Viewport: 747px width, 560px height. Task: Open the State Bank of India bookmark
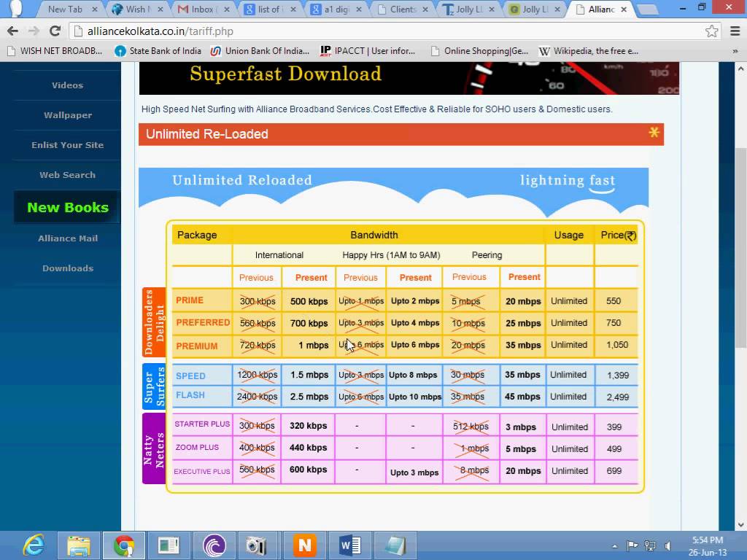click(x=158, y=51)
